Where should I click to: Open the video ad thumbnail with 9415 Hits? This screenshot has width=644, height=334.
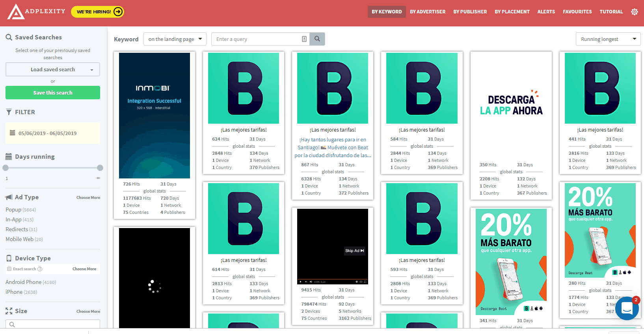[333, 246]
